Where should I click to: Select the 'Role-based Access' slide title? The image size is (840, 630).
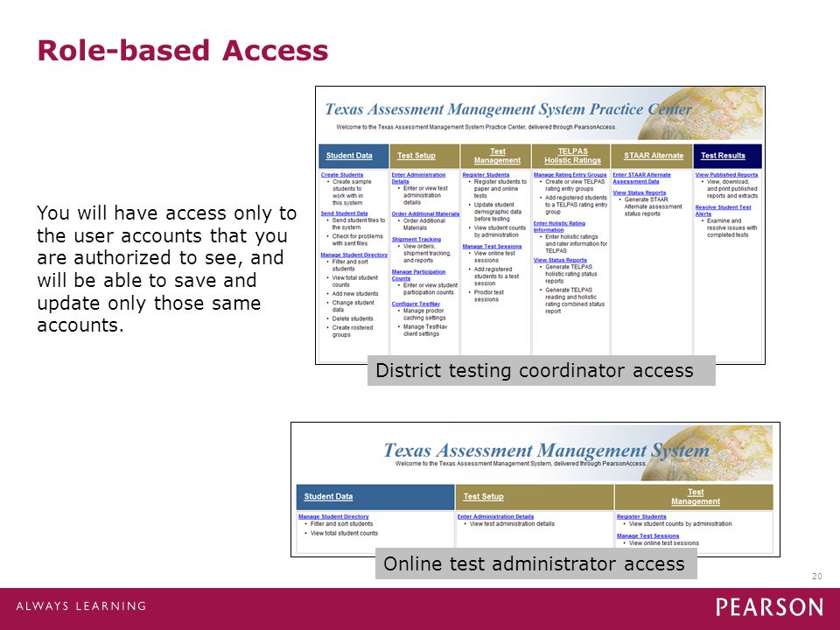click(x=182, y=51)
